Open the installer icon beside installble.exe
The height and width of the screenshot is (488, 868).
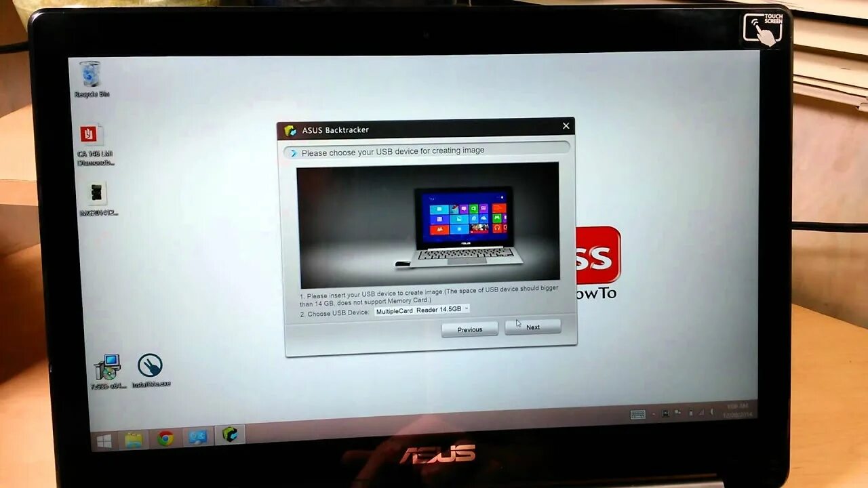pyautogui.click(x=108, y=371)
